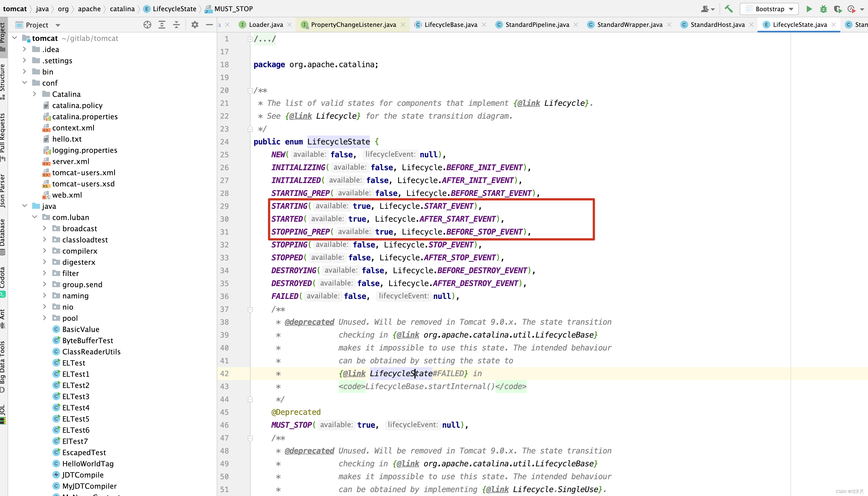Click the apache breadcrumb segment
The width and height of the screenshot is (868, 496).
click(89, 9)
